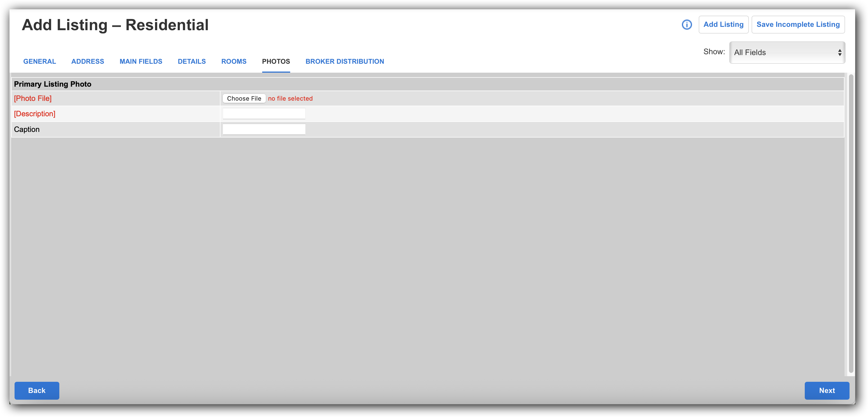Click the vertical scrollbar
The height and width of the screenshot is (417, 868).
tap(851, 224)
